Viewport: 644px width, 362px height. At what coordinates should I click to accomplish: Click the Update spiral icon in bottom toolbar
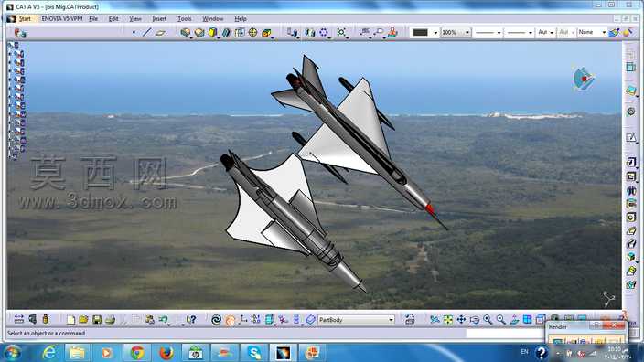[x=216, y=320]
